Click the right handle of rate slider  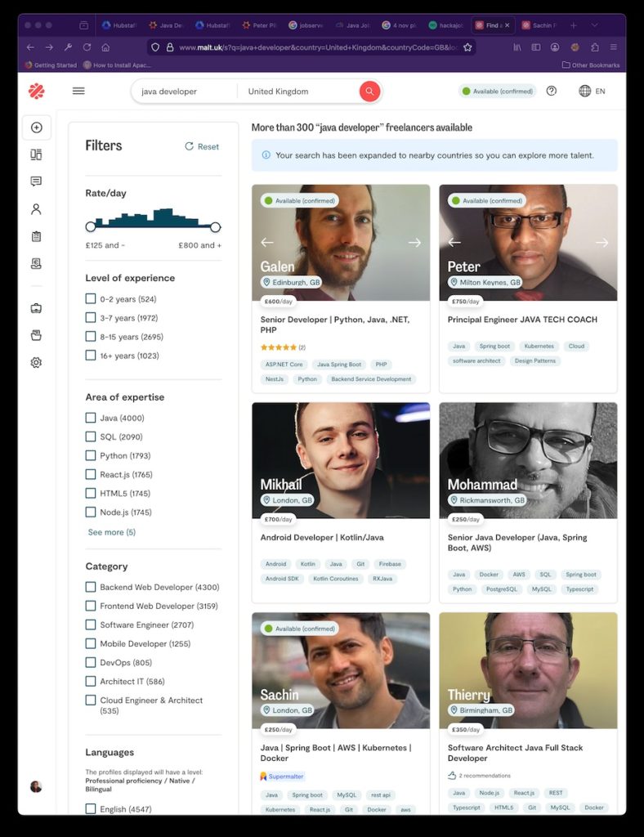pos(215,226)
